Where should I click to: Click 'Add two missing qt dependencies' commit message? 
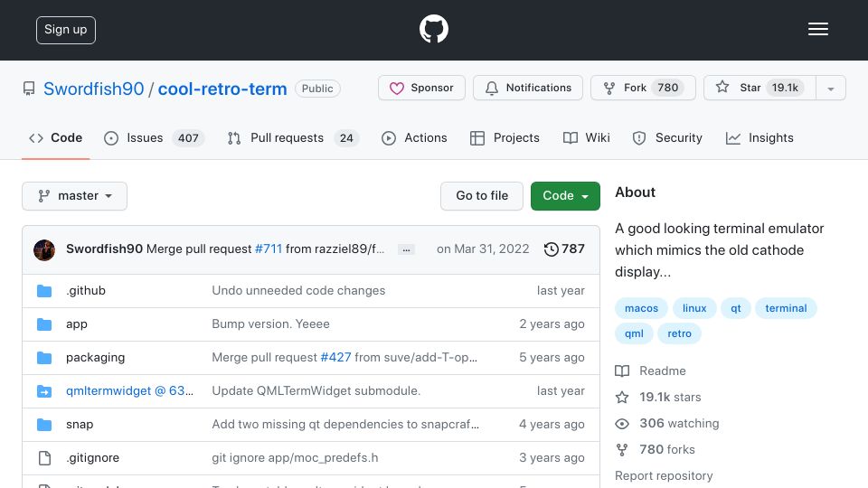pos(345,424)
